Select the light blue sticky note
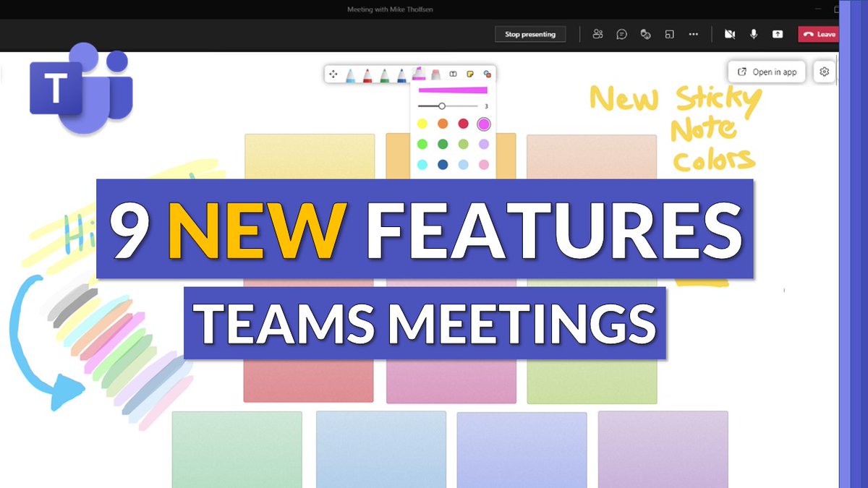Image resolution: width=868 pixels, height=488 pixels. [380, 450]
